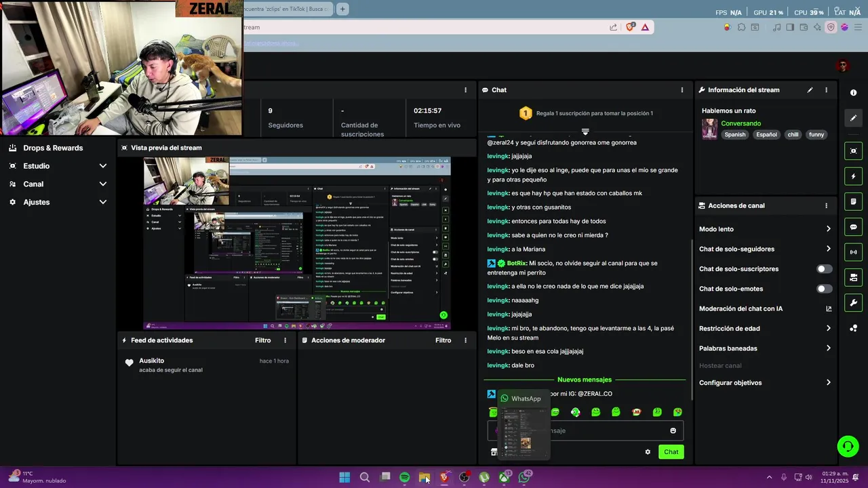Select the Spanish tag
Image resolution: width=868 pixels, height=488 pixels.
(x=734, y=134)
